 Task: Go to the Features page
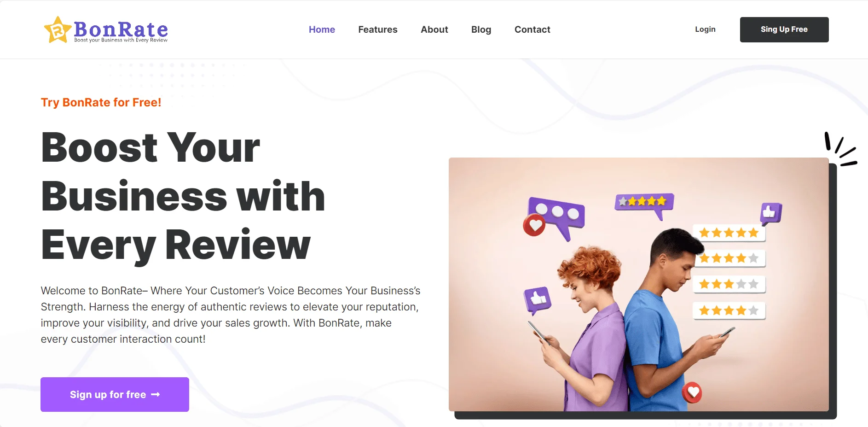pos(378,29)
